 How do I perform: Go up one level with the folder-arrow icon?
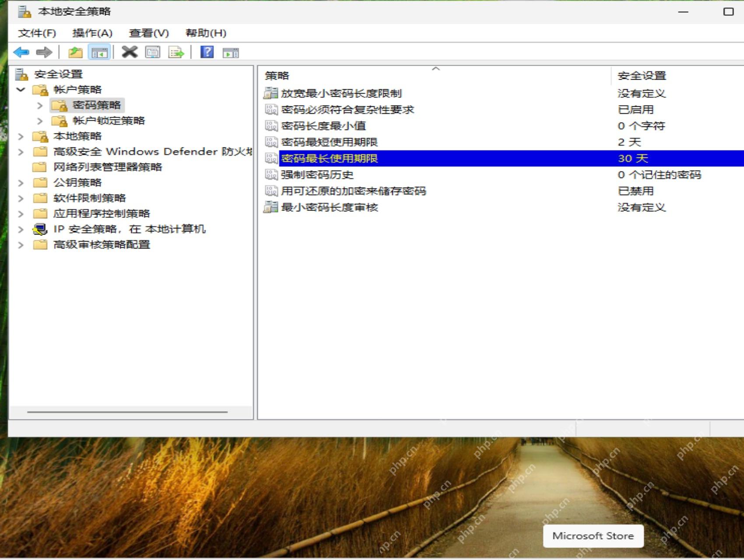tap(75, 53)
